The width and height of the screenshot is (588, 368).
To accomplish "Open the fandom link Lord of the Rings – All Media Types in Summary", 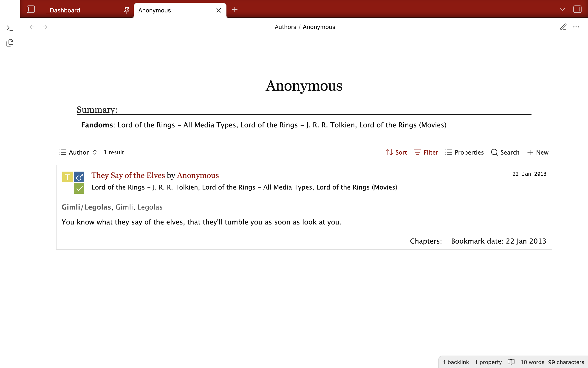I will [x=177, y=125].
